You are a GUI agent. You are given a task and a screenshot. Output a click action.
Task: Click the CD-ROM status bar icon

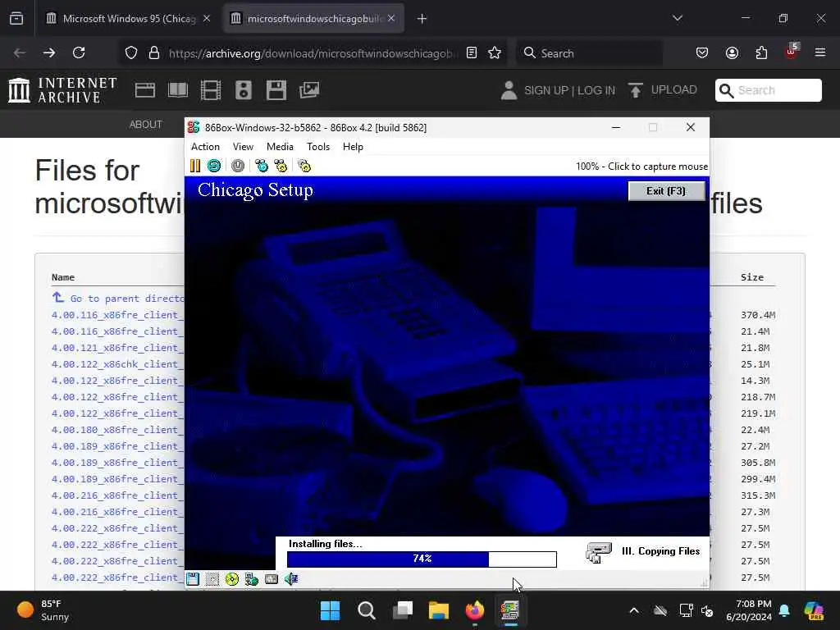[232, 579]
